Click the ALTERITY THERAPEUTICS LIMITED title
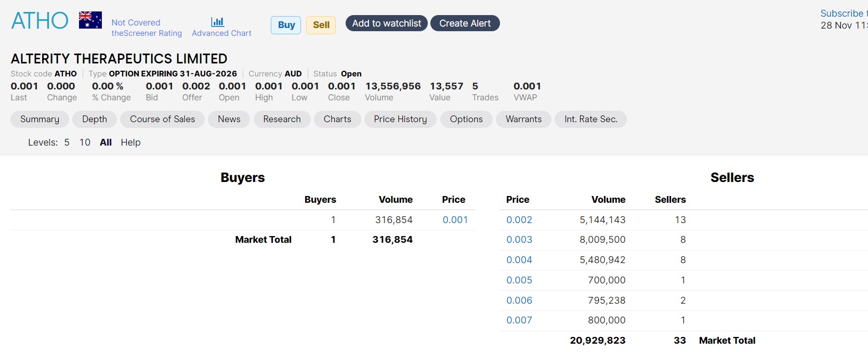Viewport: 868px width, 352px height. coord(119,59)
